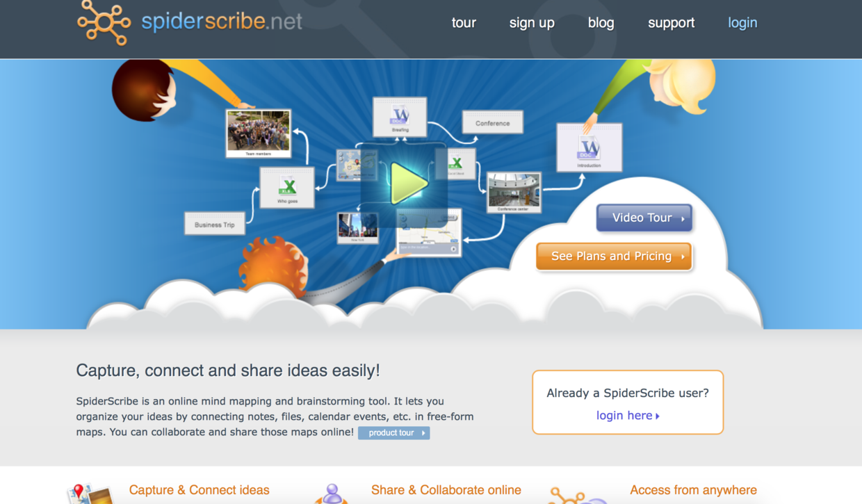Open the support page
This screenshot has width=862, height=504.
pos(671,23)
